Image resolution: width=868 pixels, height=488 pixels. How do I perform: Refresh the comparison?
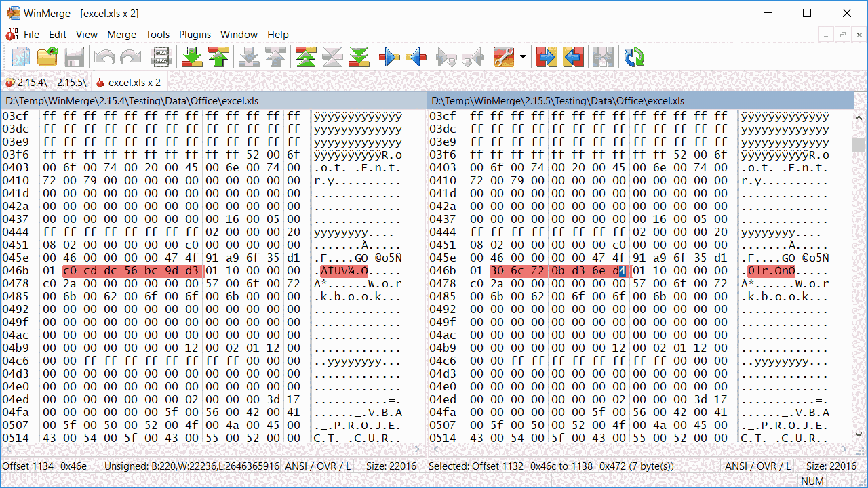[633, 57]
